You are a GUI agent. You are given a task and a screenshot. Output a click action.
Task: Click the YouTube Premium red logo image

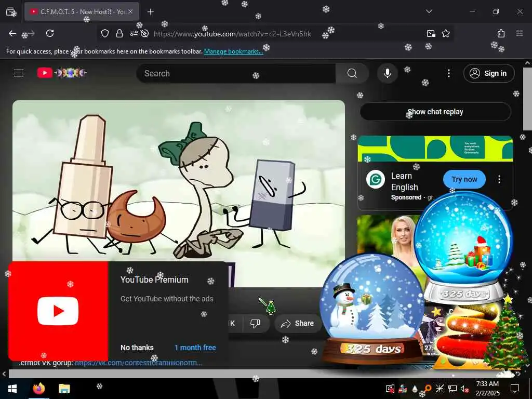pyautogui.click(x=58, y=311)
